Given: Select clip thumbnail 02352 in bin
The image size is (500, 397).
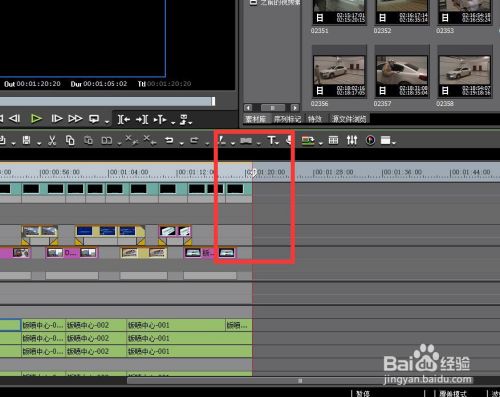Looking at the screenshot, I should [402, 12].
